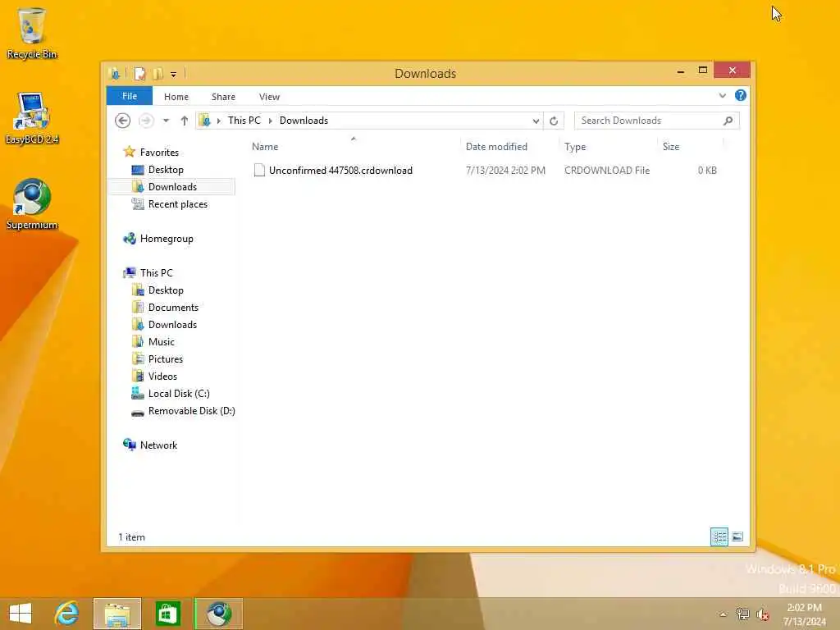
Task: Open address bar previous locations dropdown
Action: [536, 121]
